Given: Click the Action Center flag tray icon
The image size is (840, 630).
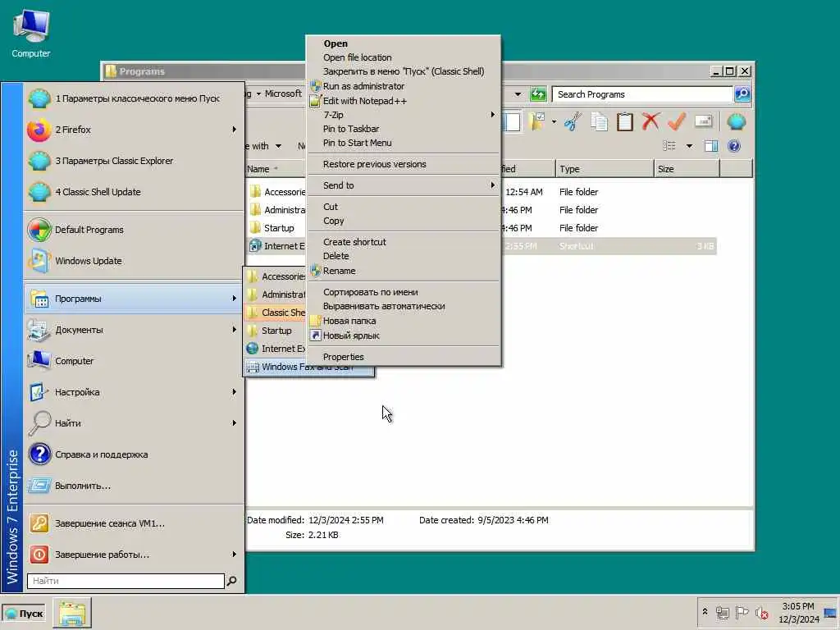Looking at the screenshot, I should pos(742,612).
